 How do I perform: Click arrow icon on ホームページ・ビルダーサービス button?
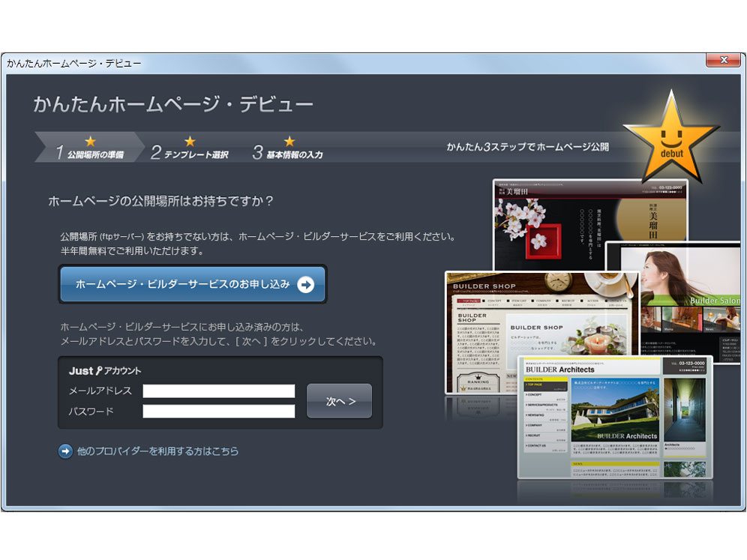coord(305,284)
